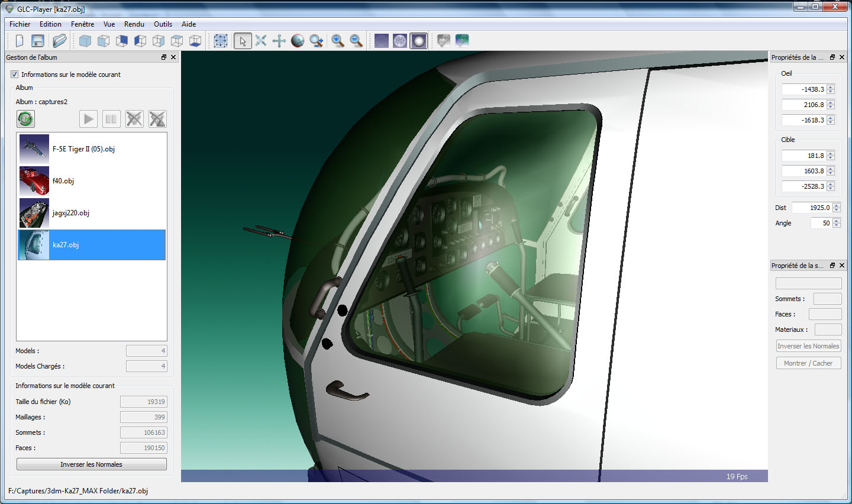852x504 pixels.
Task: Decrease the Cible 1603.8 value
Action: (x=831, y=173)
